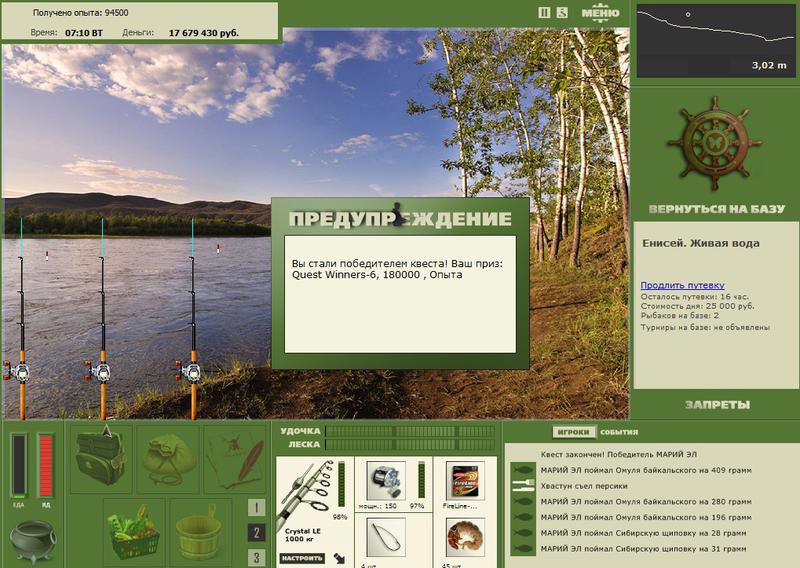Click the fish icon beside the 31 грамм catch
800x568 pixels.
click(523, 549)
